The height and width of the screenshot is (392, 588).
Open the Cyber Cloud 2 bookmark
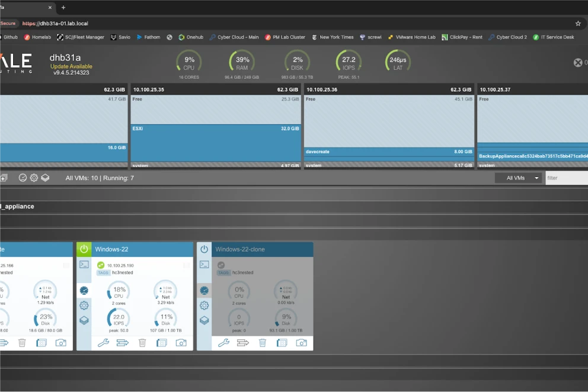coord(508,37)
